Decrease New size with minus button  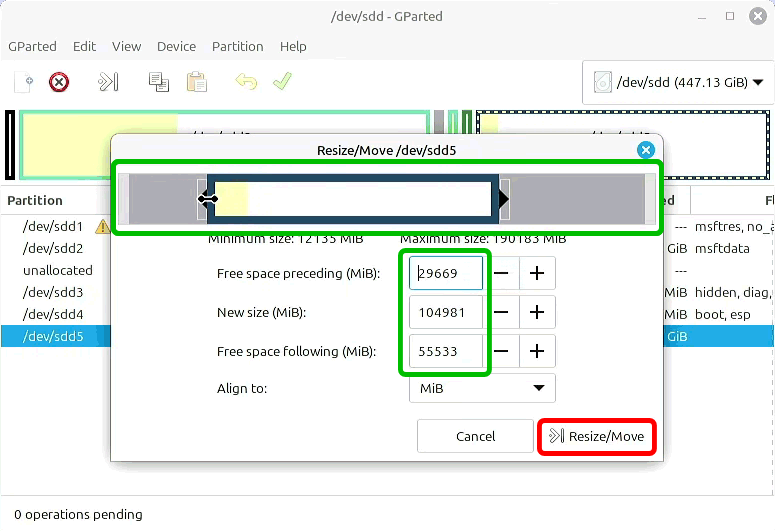[502, 312]
